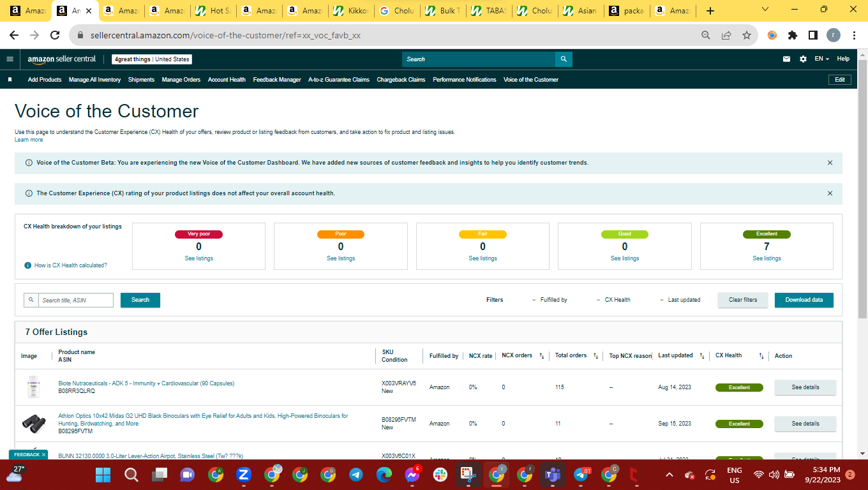This screenshot has width=868, height=490.
Task: Close the CX rating account health notice
Action: (830, 193)
